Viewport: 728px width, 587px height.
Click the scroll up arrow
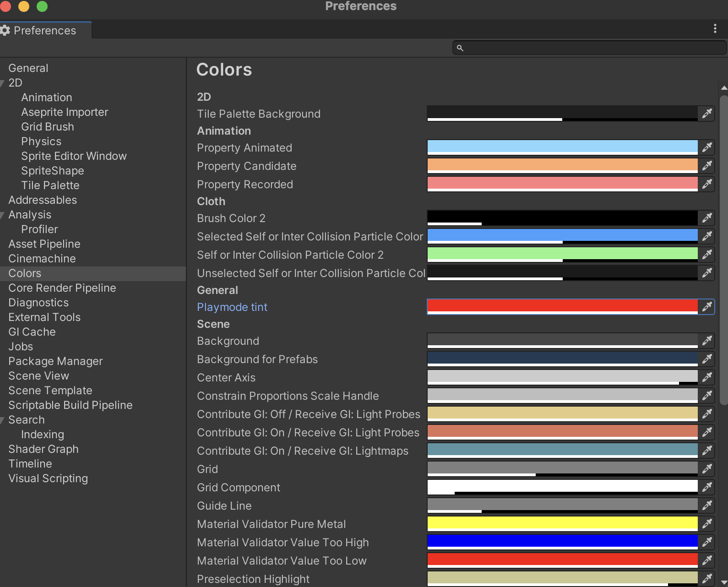click(x=724, y=87)
